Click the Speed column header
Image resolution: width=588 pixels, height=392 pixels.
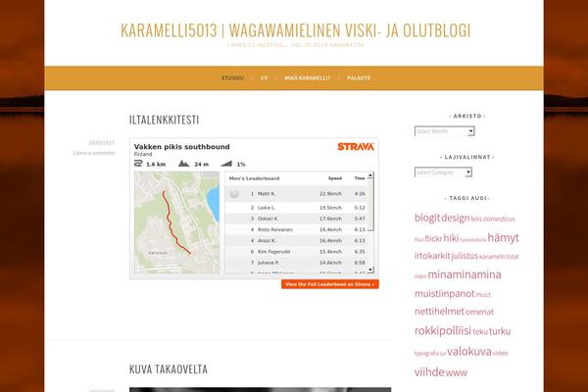[335, 178]
